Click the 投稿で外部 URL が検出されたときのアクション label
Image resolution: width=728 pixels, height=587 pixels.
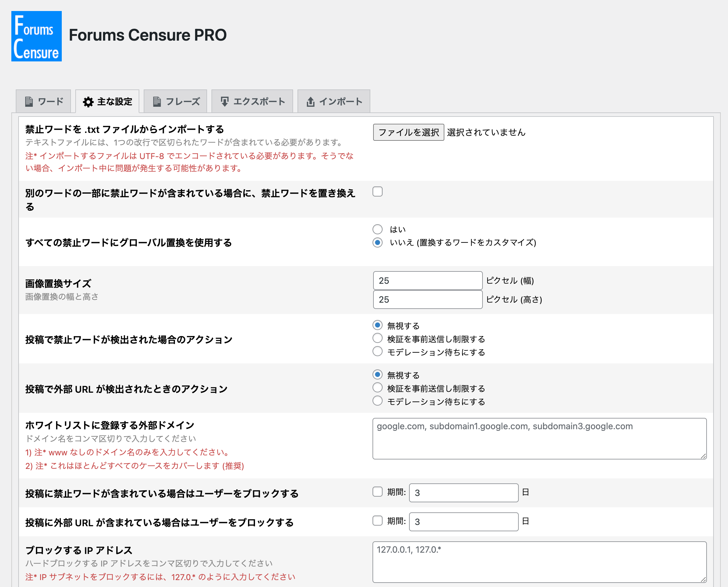126,389
